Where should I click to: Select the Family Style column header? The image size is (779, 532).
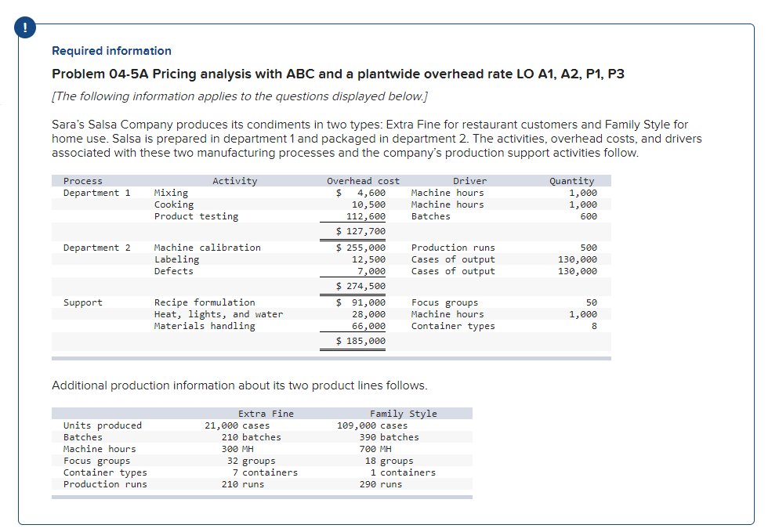pyautogui.click(x=402, y=414)
